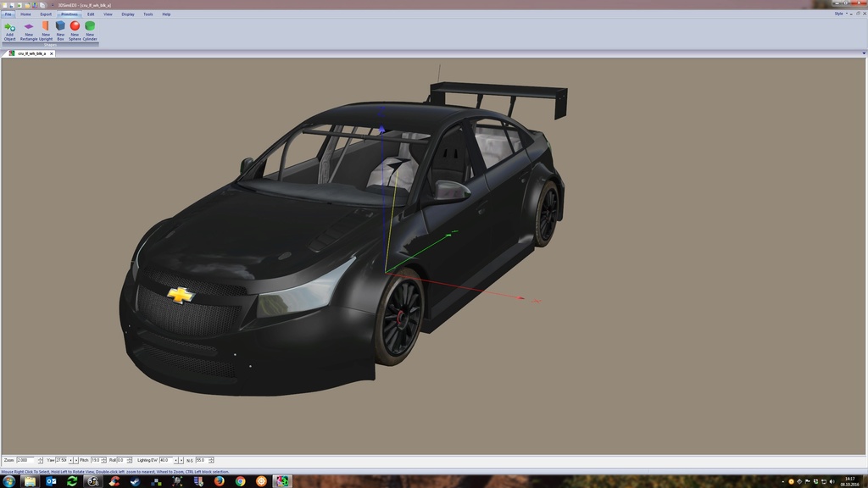Click the Roll value field
Screen dimensions: 868x488
click(121, 460)
